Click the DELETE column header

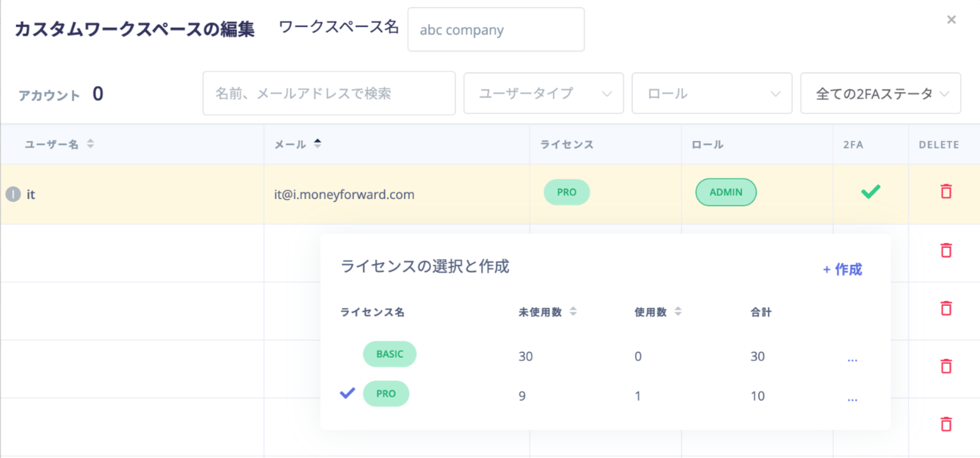939,145
